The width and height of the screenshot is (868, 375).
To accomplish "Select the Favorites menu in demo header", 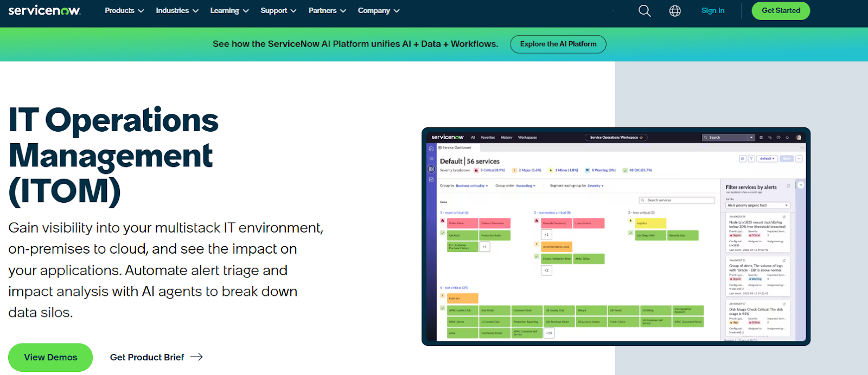I will tap(488, 137).
